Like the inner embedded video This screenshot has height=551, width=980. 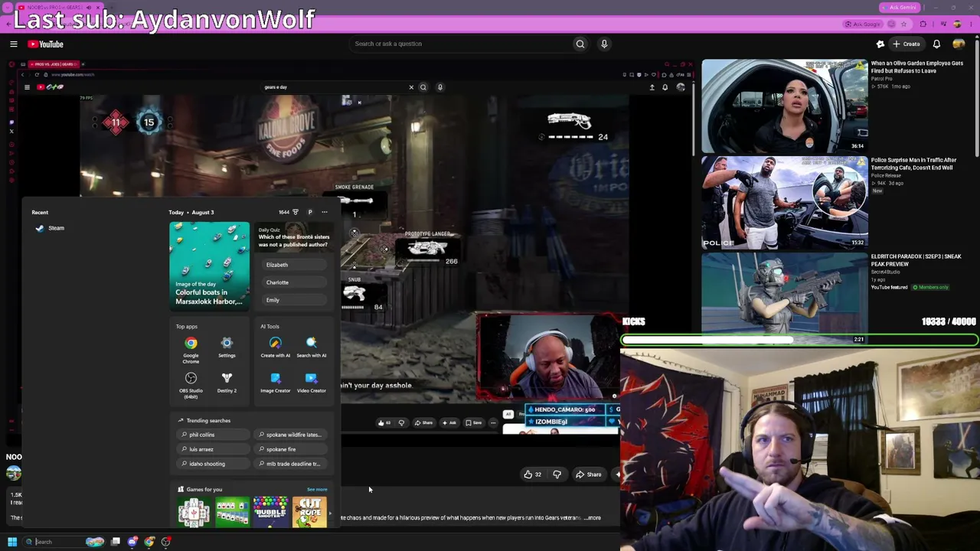click(384, 422)
